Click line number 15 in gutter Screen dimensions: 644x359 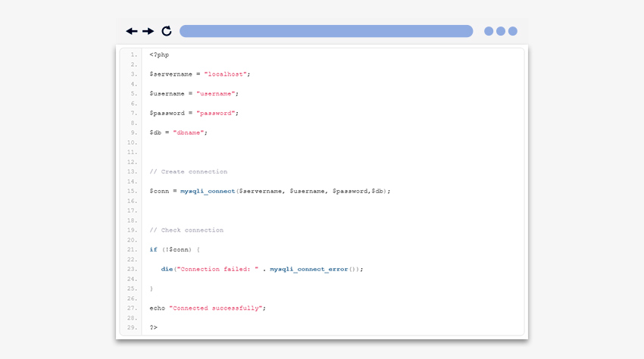pyautogui.click(x=132, y=192)
